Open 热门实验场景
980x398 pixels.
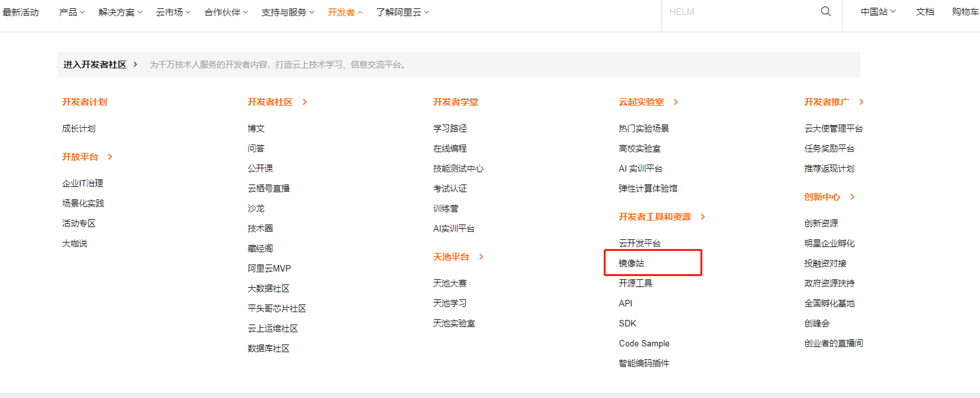644,128
